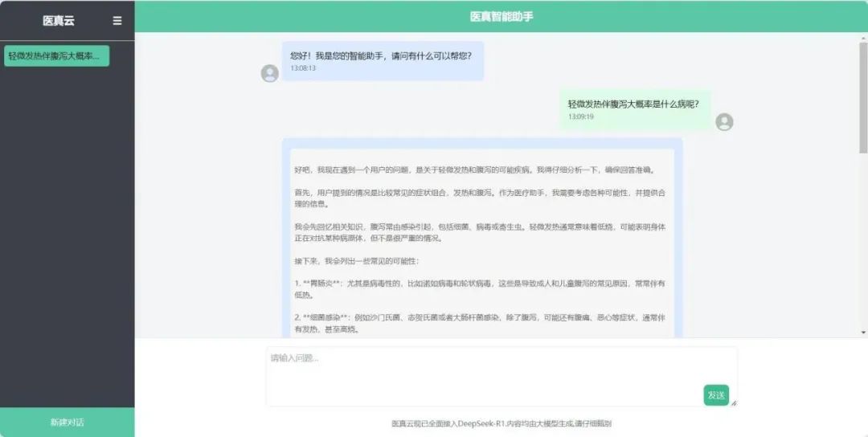Click the 医真云 sidebar title
This screenshot has width=868, height=437.
point(58,20)
